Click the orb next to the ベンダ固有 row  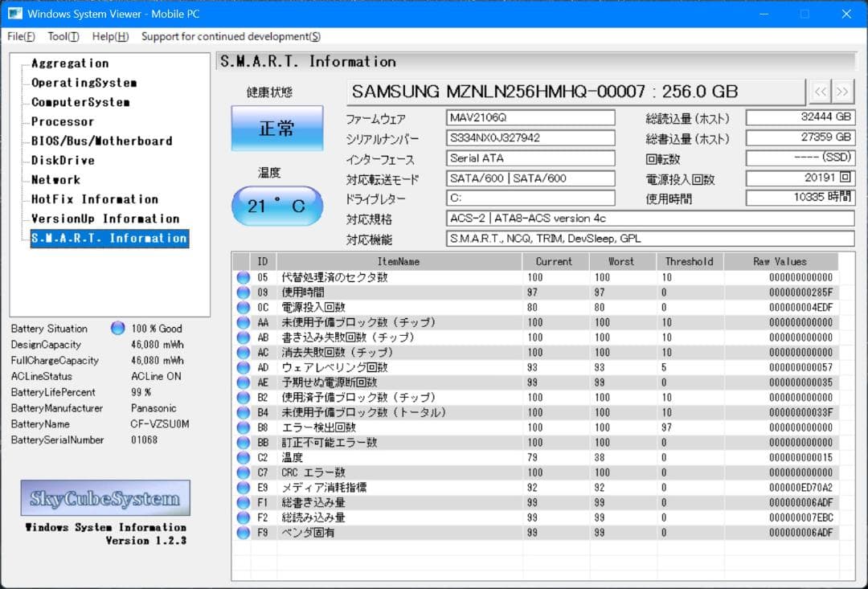[x=243, y=532]
